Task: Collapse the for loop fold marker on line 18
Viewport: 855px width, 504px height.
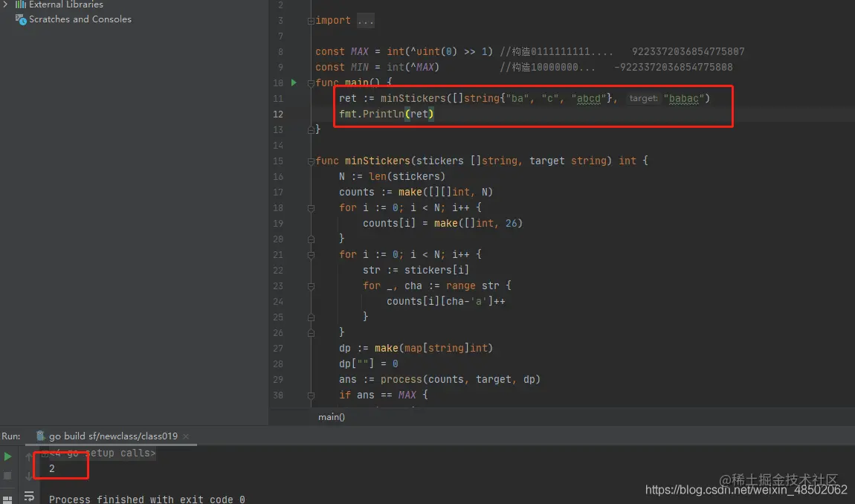Action: coord(311,208)
